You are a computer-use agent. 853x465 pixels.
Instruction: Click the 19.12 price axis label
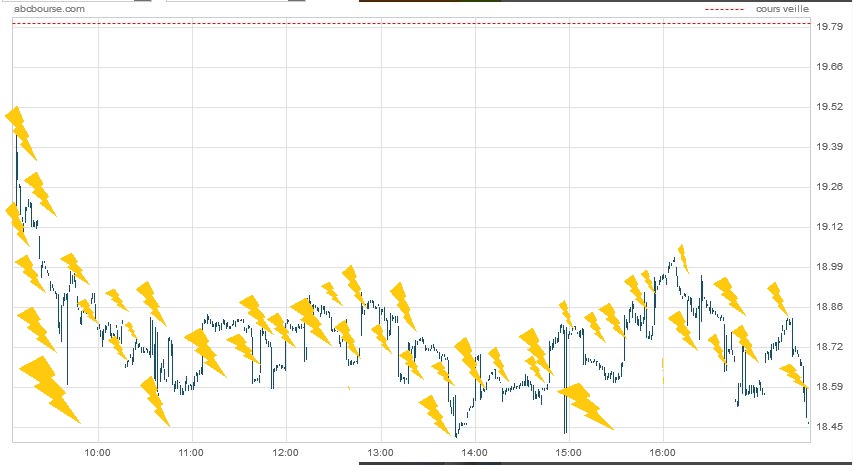[x=830, y=226]
